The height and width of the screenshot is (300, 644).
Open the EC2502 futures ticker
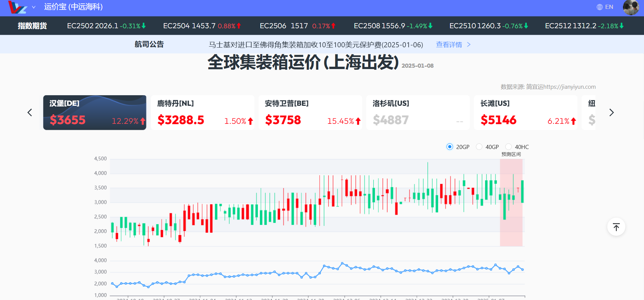106,26
